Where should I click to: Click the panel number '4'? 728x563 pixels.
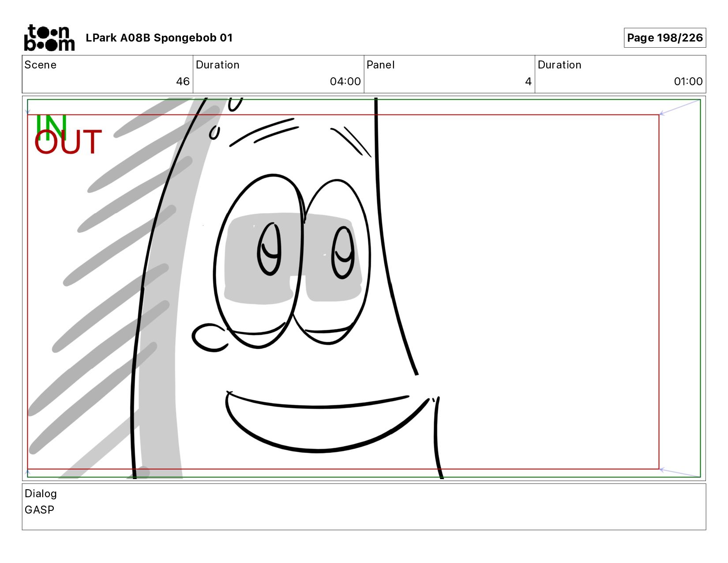tap(528, 81)
